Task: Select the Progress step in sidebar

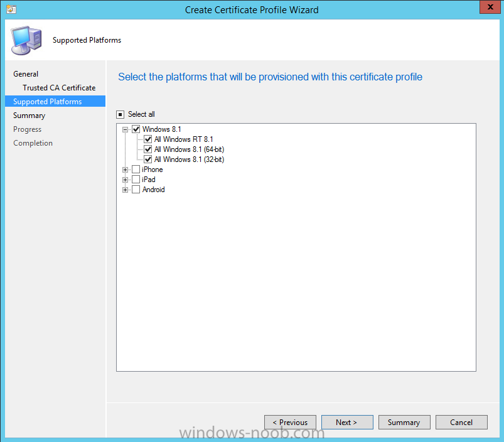Action: (28, 129)
